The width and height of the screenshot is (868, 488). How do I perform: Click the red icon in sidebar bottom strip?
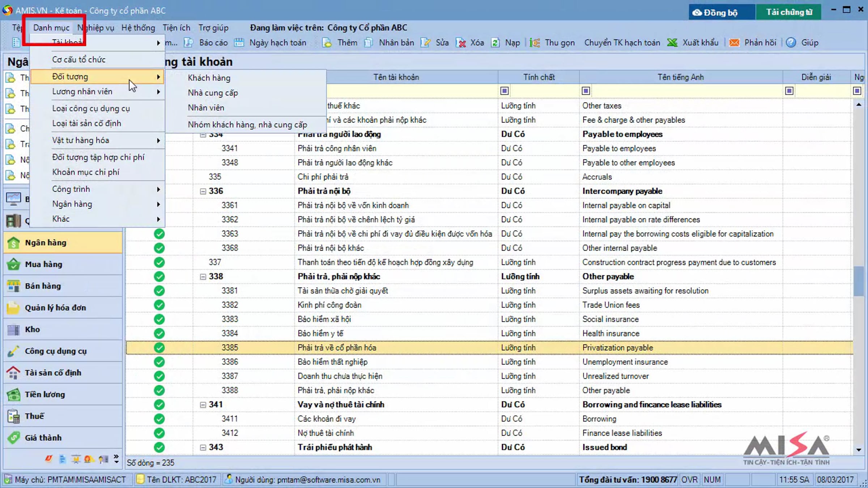click(49, 459)
